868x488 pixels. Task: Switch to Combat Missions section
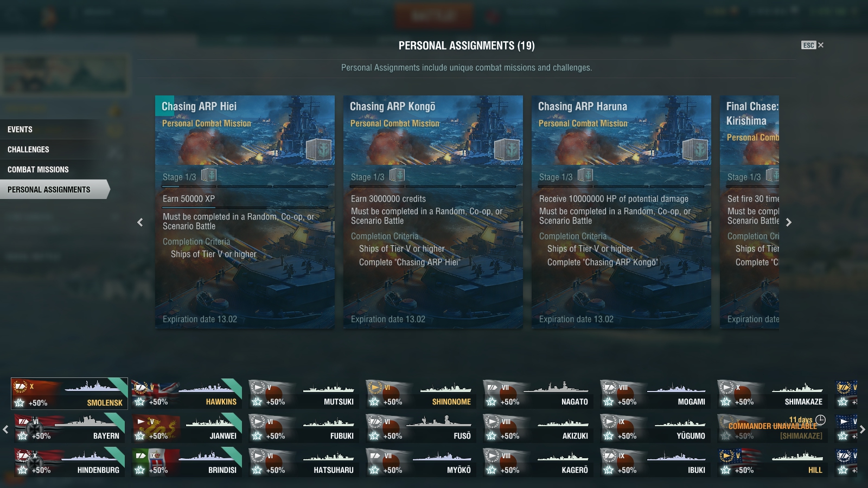tap(38, 170)
